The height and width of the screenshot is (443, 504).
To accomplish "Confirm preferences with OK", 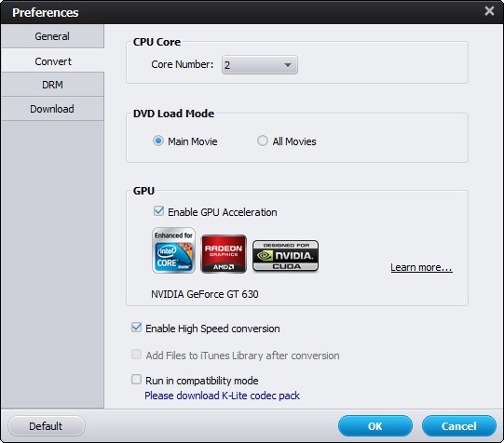I will click(x=375, y=426).
